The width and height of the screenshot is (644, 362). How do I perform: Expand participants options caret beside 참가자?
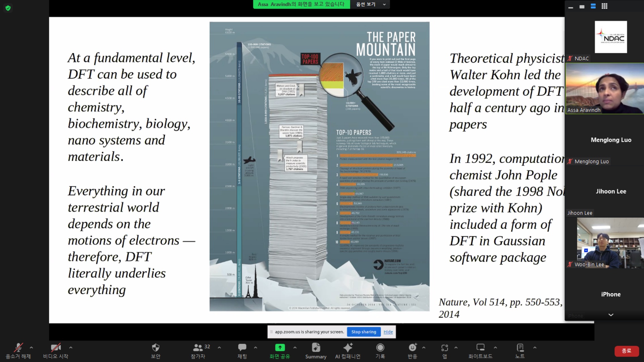click(x=219, y=348)
